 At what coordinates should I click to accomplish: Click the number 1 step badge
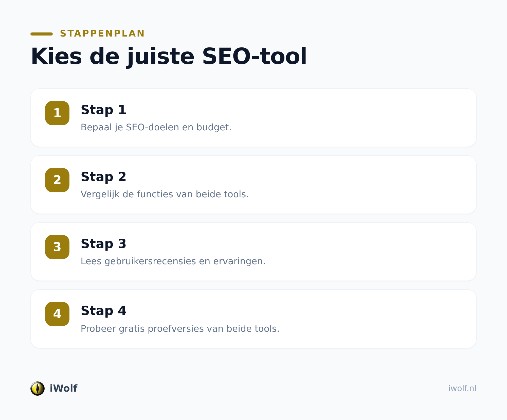(57, 113)
